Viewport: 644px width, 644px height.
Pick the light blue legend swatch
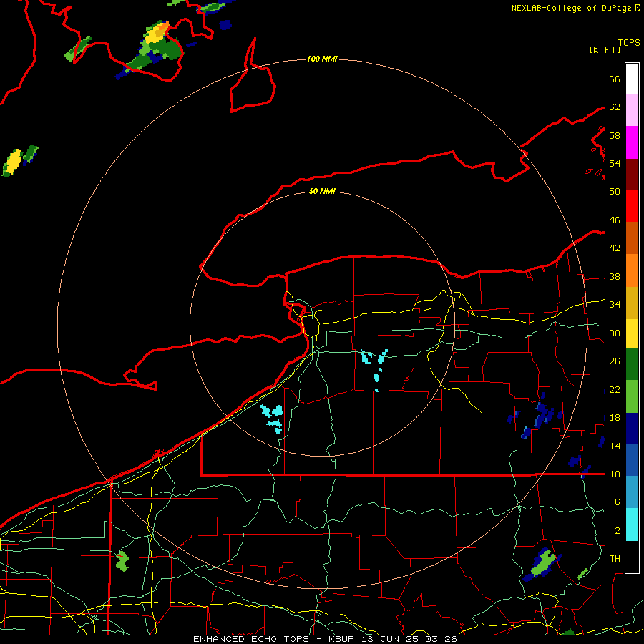(632, 492)
